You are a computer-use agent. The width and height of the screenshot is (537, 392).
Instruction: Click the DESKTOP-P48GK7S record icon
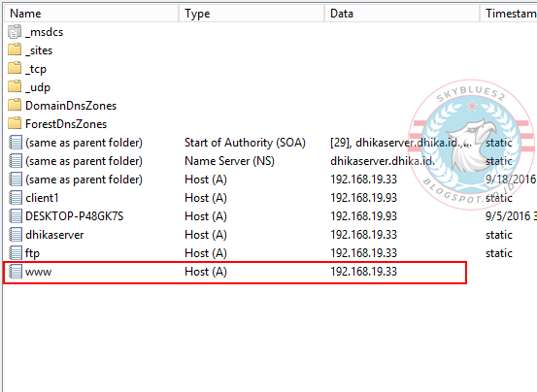tap(16, 216)
